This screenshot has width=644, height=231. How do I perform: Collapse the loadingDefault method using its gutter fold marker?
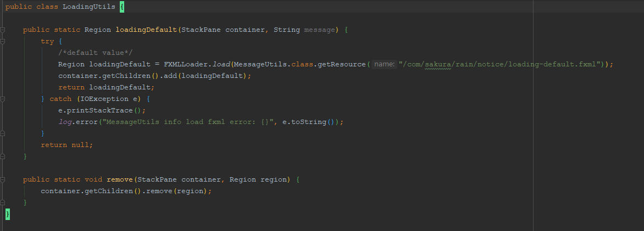click(2, 30)
